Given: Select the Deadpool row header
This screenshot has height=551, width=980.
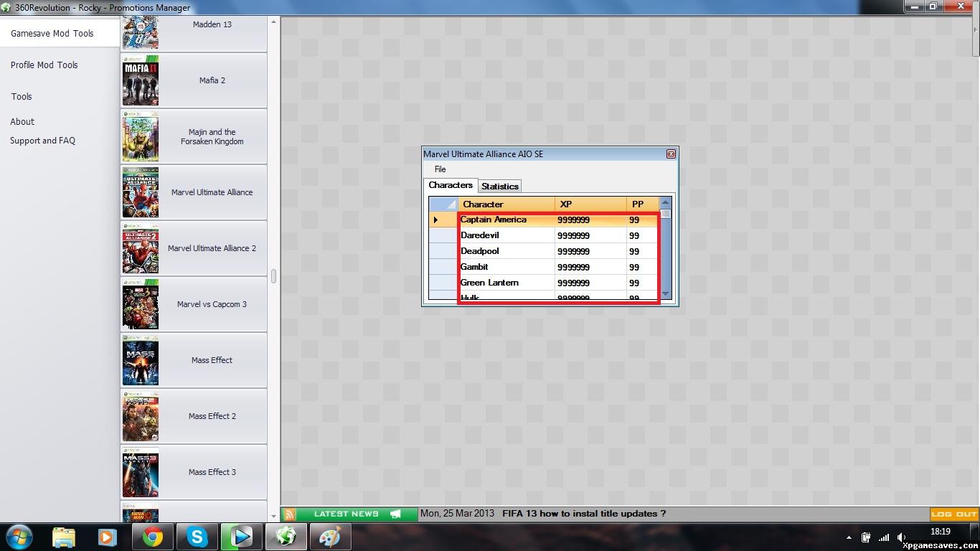Looking at the screenshot, I should click(x=442, y=251).
